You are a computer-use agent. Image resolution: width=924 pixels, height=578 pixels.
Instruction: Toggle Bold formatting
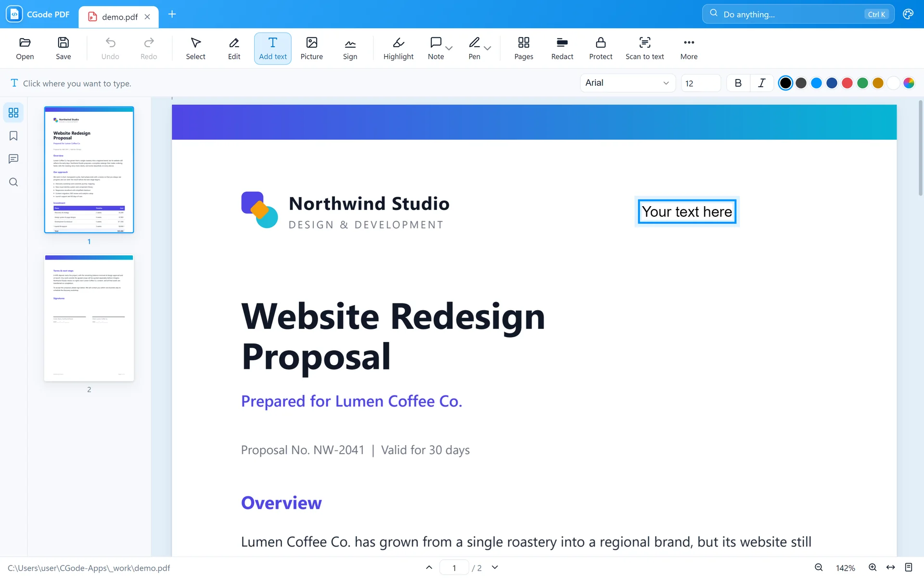tap(738, 83)
